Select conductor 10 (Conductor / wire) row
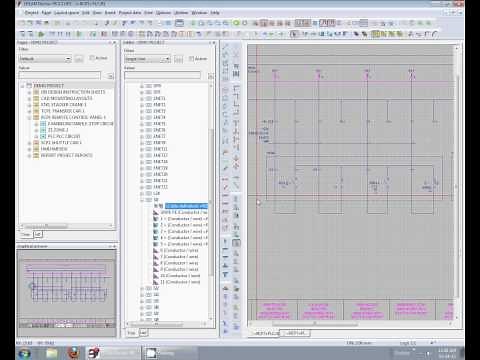The height and width of the screenshot is (360, 480). 180,276
